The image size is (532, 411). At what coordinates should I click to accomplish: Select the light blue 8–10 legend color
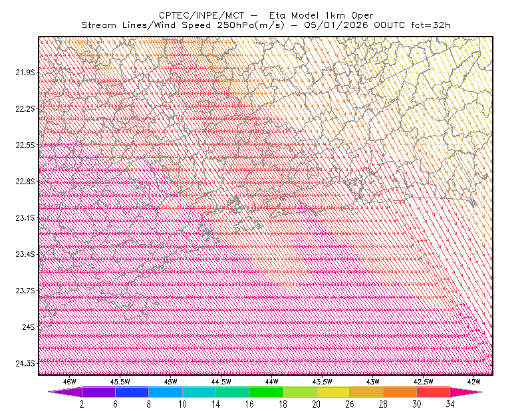[166, 392]
